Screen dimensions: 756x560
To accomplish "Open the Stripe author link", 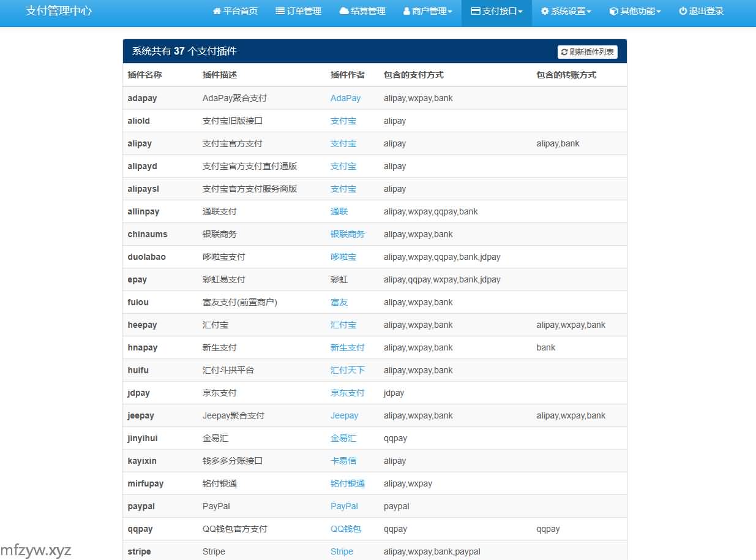I will (x=342, y=551).
